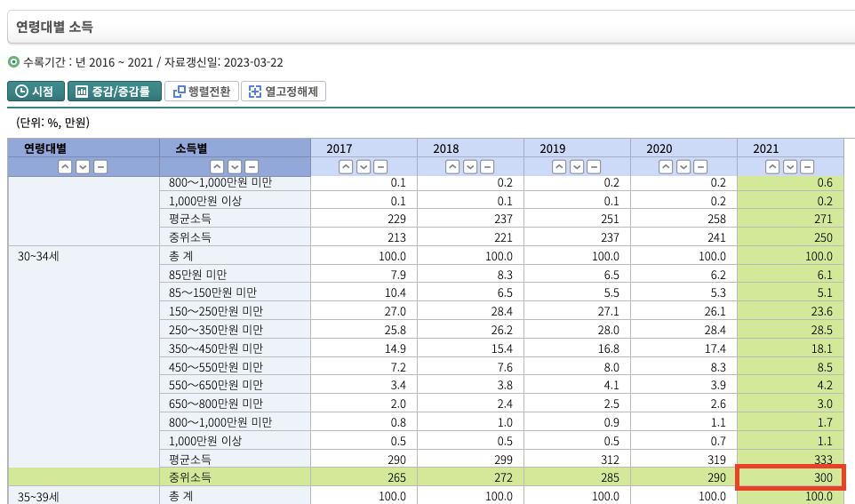The image size is (855, 504).
Task: Click minus icon under 2018 column
Action: [487, 167]
